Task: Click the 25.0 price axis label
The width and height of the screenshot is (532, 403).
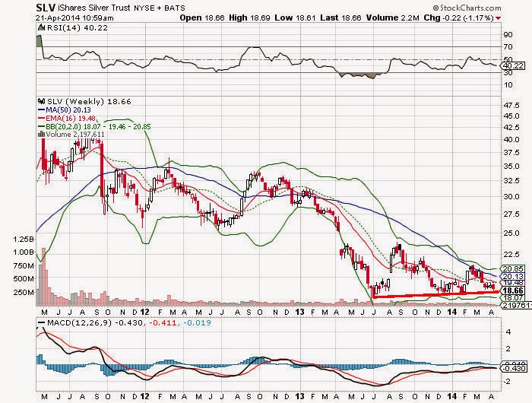Action: pyautogui.click(x=512, y=233)
